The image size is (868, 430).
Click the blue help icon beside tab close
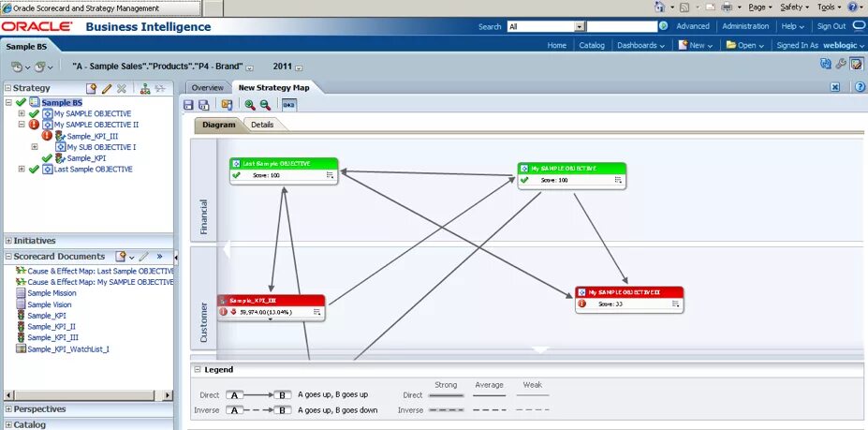[x=861, y=87]
